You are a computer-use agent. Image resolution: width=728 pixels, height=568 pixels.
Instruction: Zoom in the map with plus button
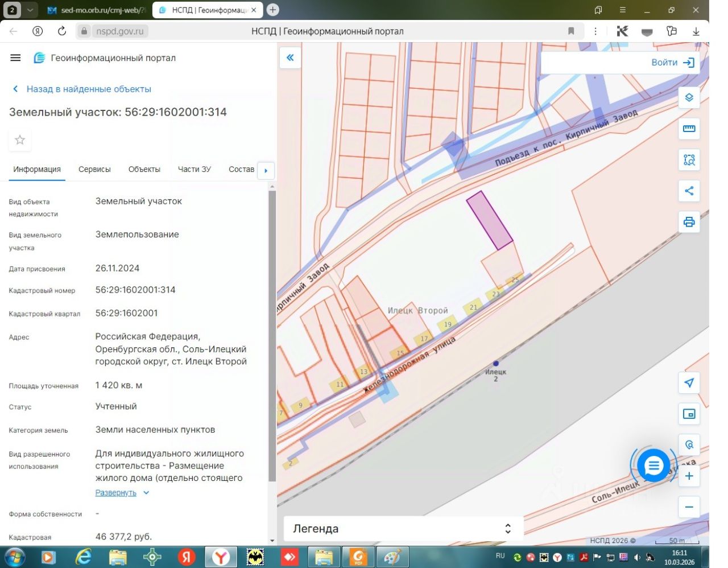click(689, 476)
